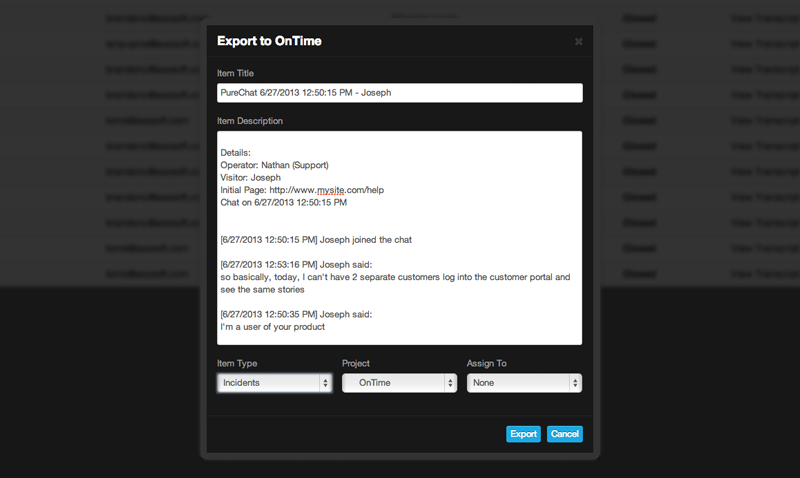
Task: Click the '[6/27/2013 12:53:16 PM] Joseph said:' line
Action: pyautogui.click(x=296, y=265)
